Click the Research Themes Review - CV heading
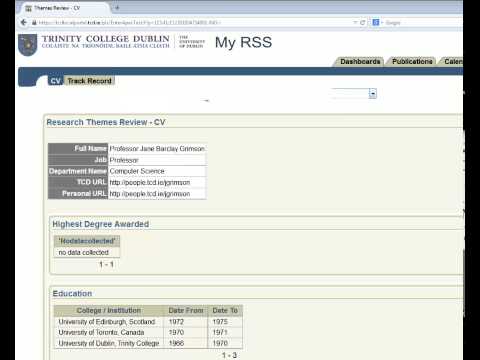The width and height of the screenshot is (480, 360). (x=106, y=122)
